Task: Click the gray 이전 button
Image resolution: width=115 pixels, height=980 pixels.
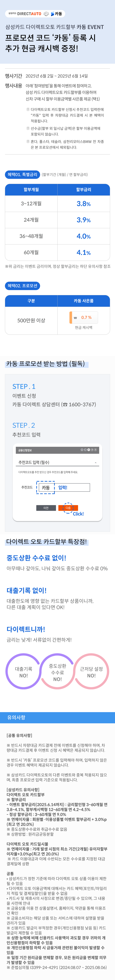Action: point(46,508)
